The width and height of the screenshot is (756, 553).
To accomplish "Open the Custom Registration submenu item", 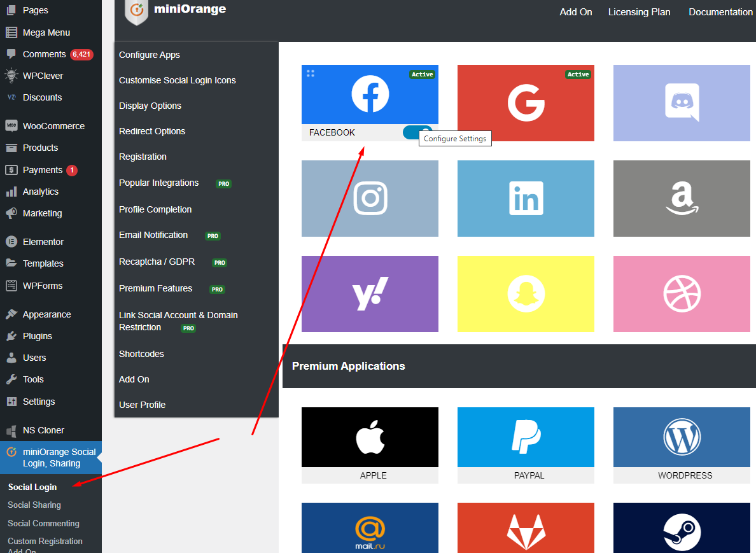I will [x=45, y=546].
